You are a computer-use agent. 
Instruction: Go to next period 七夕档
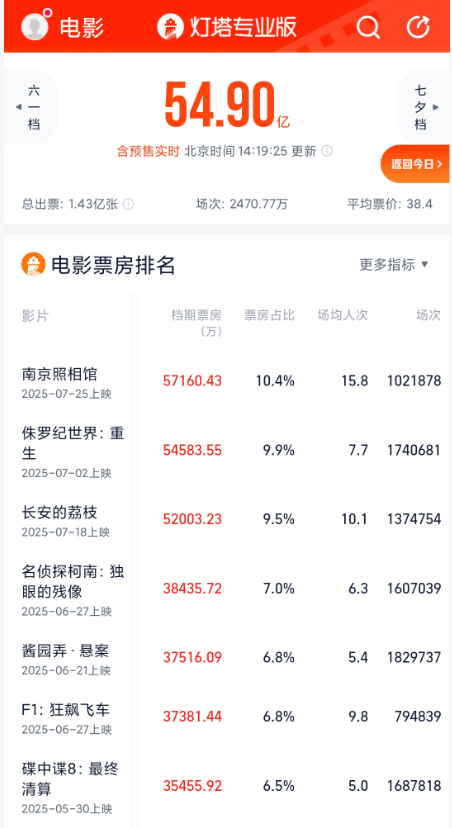point(423,107)
